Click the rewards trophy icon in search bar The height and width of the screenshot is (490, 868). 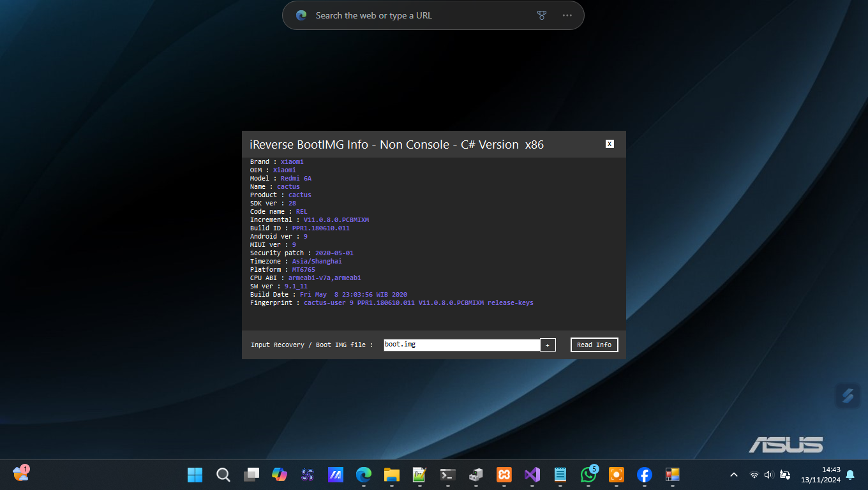coord(542,15)
